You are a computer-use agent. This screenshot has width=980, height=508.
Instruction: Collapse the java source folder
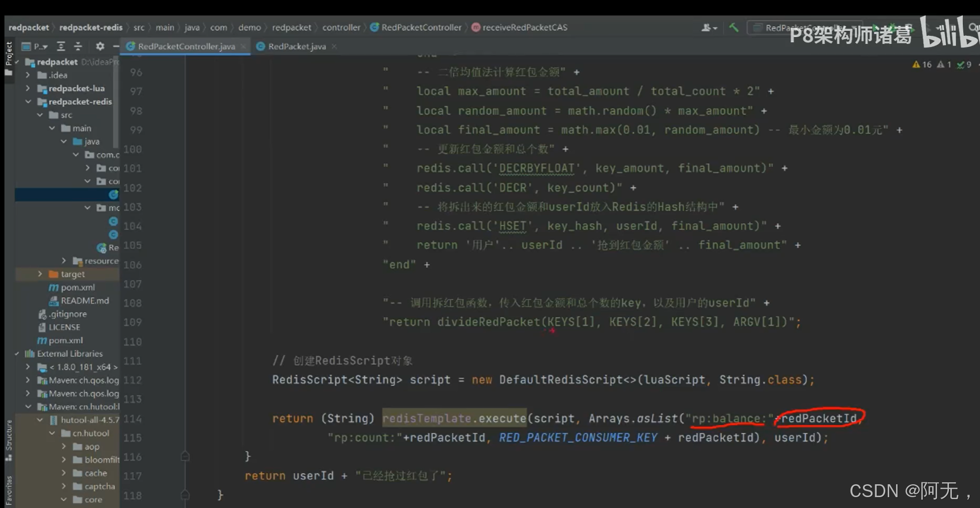[64, 142]
